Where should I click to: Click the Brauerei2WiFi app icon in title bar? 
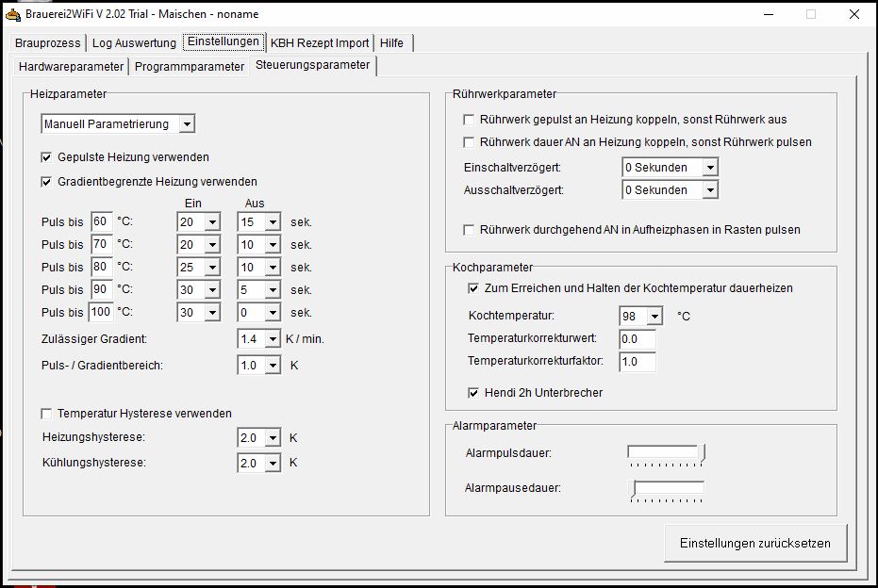click(13, 14)
